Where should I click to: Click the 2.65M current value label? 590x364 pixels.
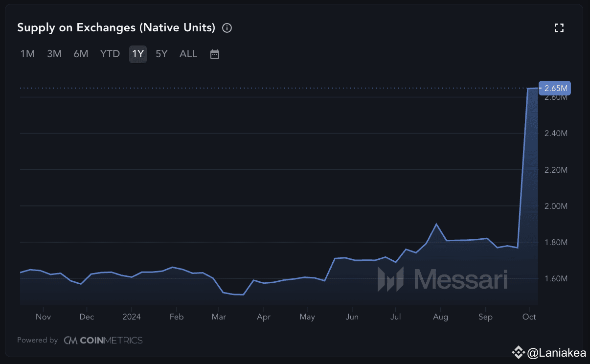[x=555, y=88]
